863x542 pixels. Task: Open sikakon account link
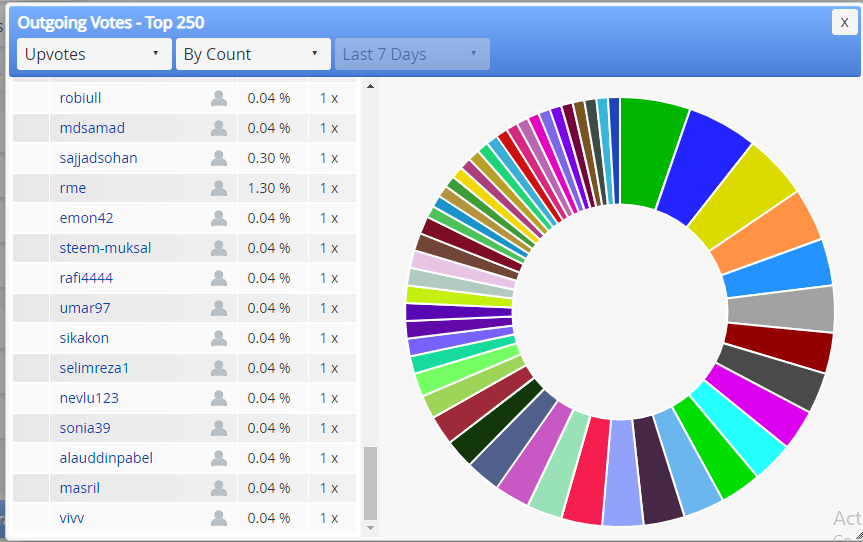pyautogui.click(x=84, y=338)
